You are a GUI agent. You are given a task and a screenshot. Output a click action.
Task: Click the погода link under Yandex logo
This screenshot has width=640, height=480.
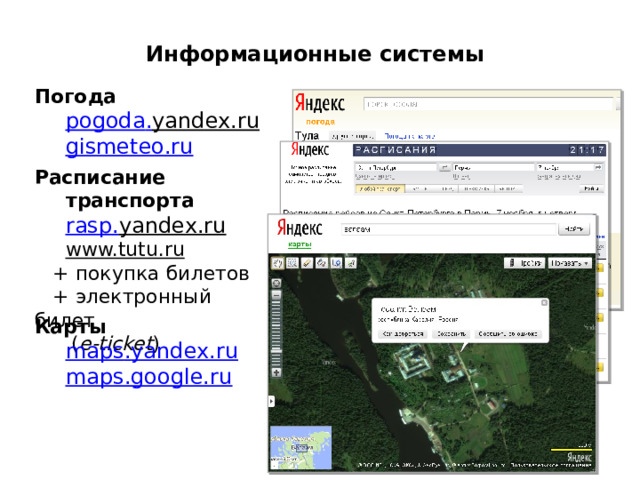click(320, 122)
